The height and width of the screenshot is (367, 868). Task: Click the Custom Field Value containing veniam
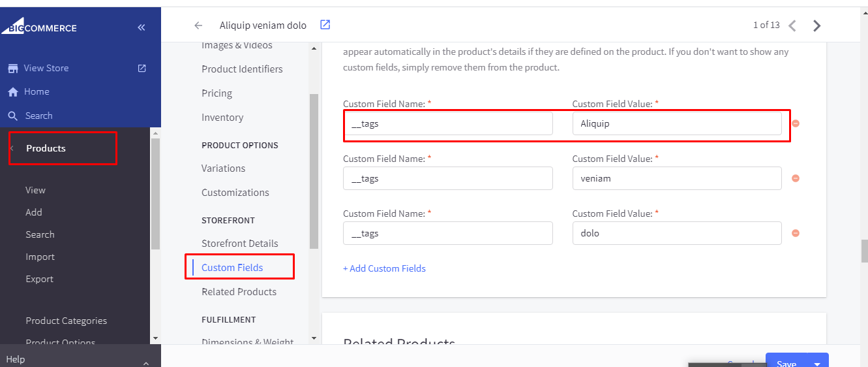[676, 178]
